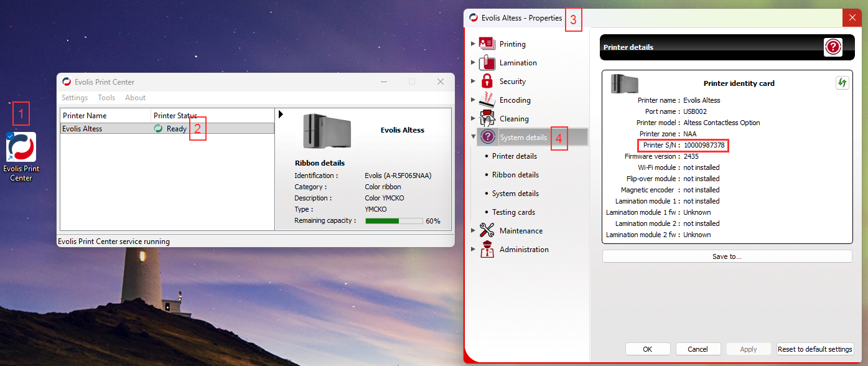Click the printer thumbnail in Printer identity card

pos(625,83)
